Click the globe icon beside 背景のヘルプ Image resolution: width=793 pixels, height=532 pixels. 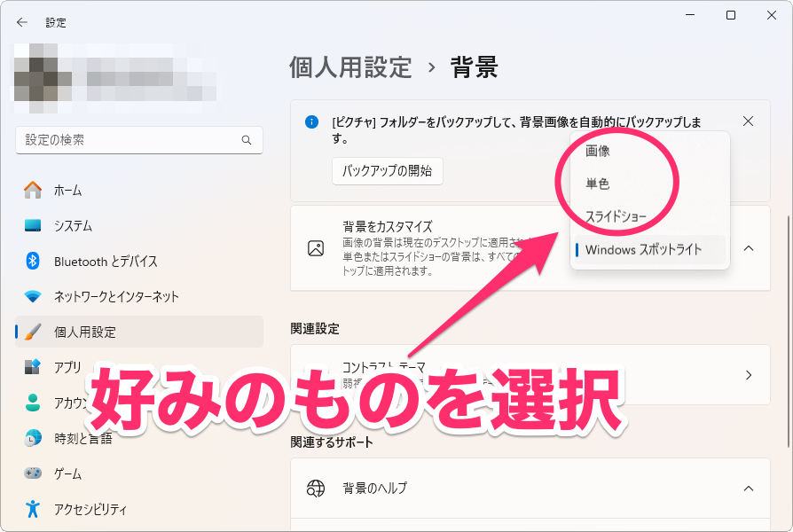(x=316, y=489)
